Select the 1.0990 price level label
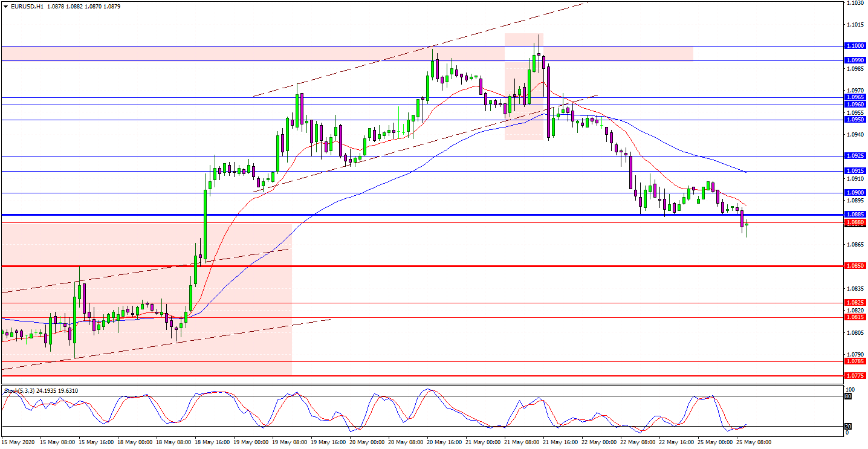The image size is (868, 449). pos(855,60)
